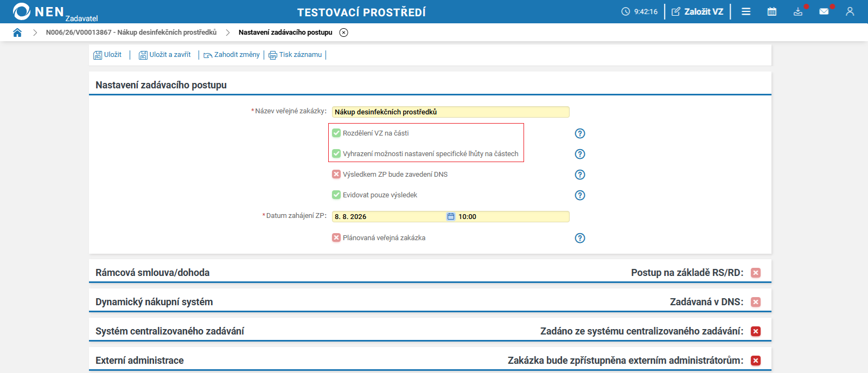Expand the Systém centralizovaného zadávání section
This screenshot has height=373, width=868.
tap(170, 331)
